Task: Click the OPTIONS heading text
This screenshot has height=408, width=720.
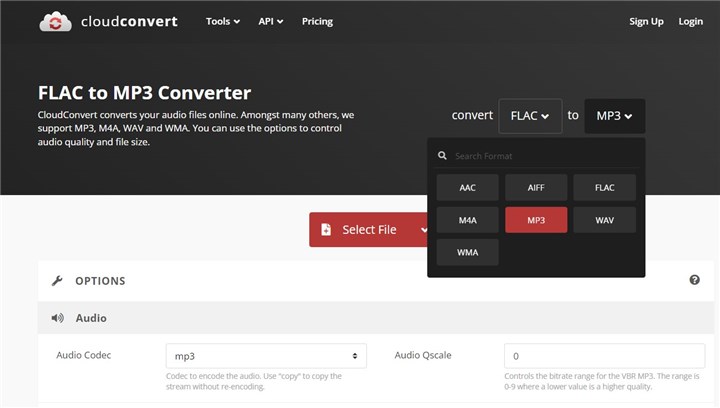Action: 100,281
